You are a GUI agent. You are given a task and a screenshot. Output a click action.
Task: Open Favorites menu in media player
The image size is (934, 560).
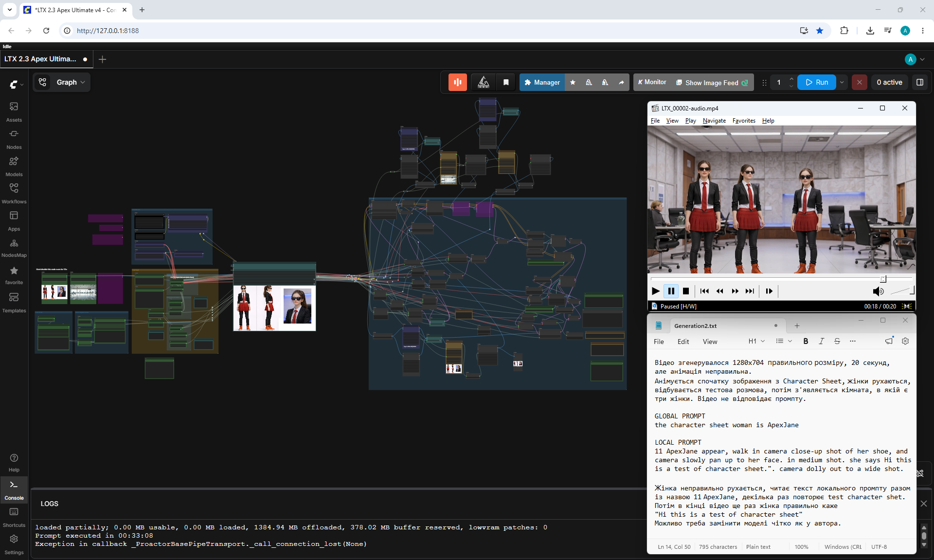[x=744, y=121]
